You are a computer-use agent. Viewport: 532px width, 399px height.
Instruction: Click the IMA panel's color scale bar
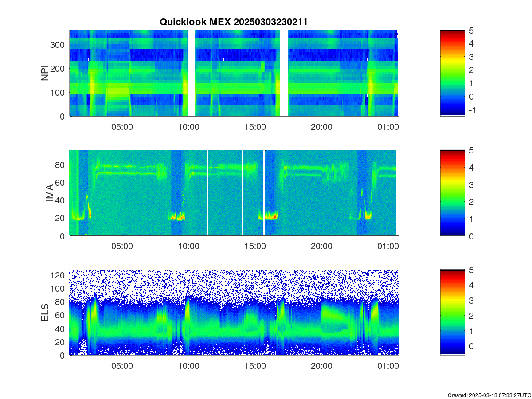[453, 193]
